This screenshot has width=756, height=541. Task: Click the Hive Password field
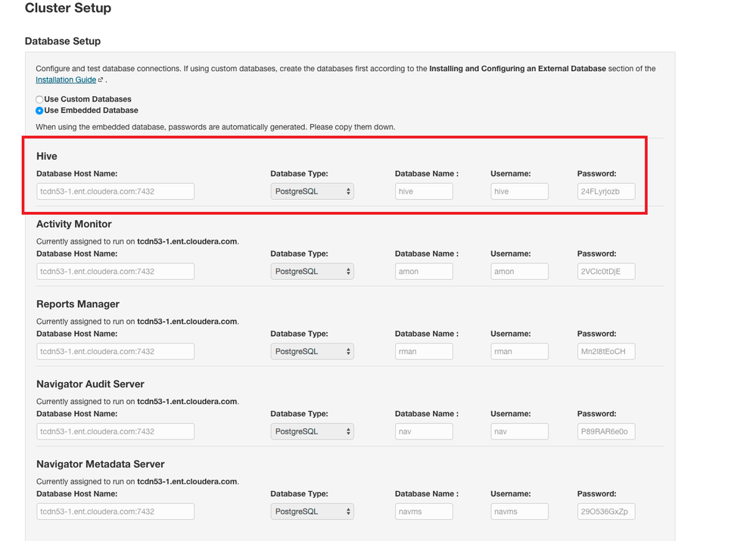tap(605, 191)
